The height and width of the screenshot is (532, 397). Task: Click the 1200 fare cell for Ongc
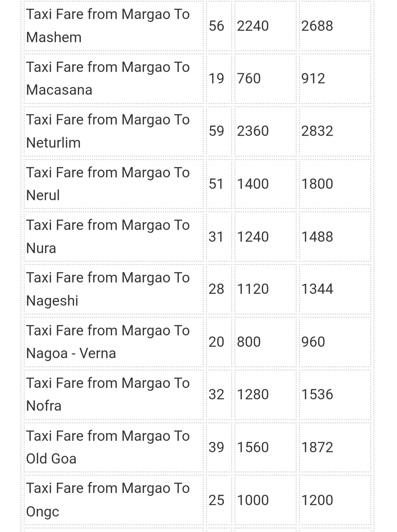point(317,500)
